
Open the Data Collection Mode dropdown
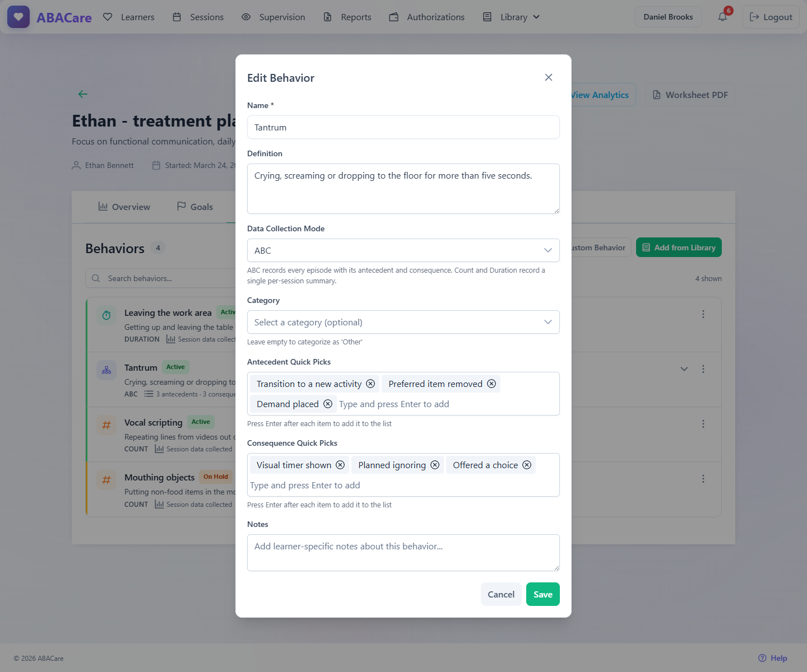(x=403, y=250)
